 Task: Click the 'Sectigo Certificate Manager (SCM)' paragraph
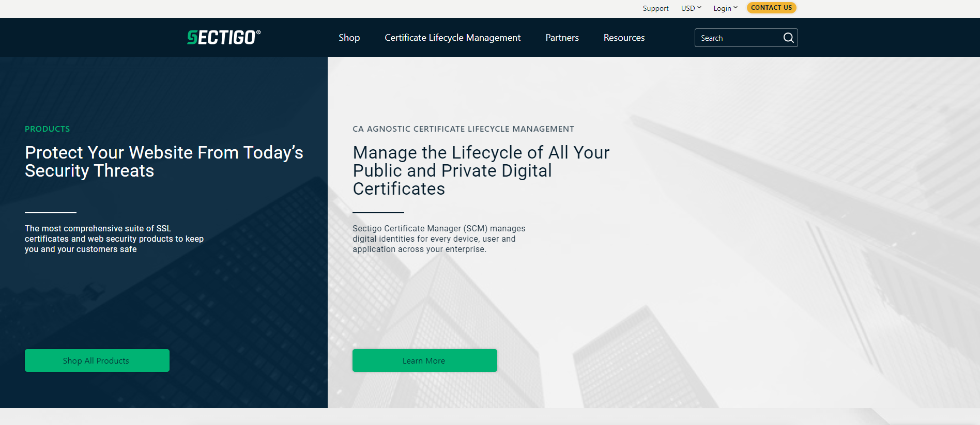tap(439, 239)
